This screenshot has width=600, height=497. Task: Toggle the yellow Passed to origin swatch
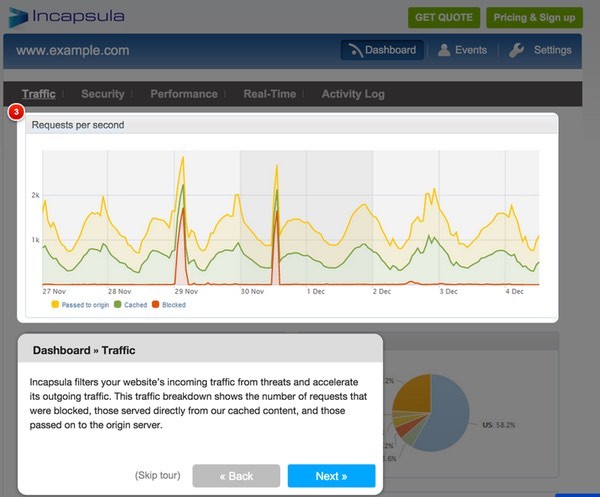tap(55, 305)
